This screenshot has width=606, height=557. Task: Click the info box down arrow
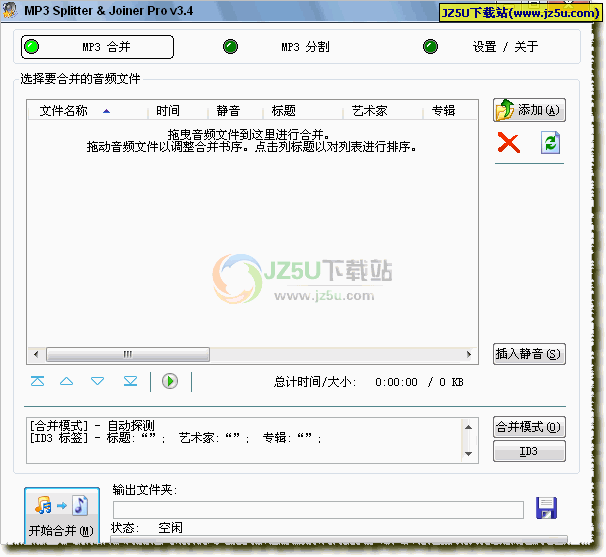click(468, 454)
